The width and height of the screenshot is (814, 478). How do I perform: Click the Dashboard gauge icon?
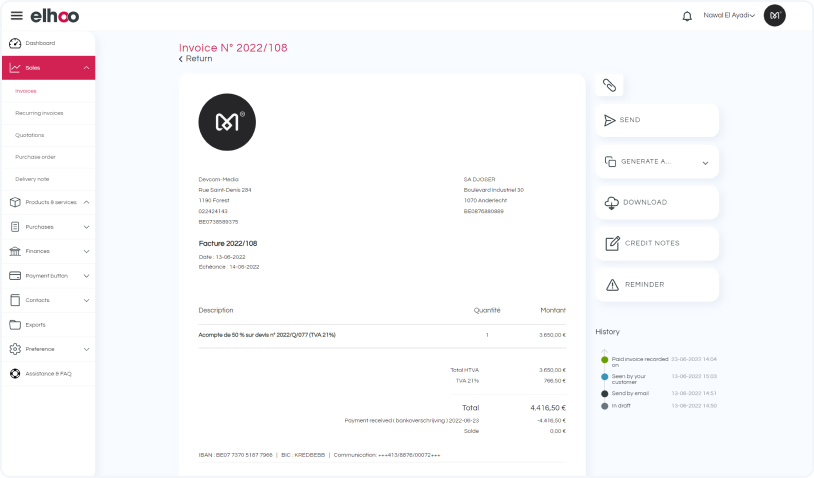coord(15,43)
